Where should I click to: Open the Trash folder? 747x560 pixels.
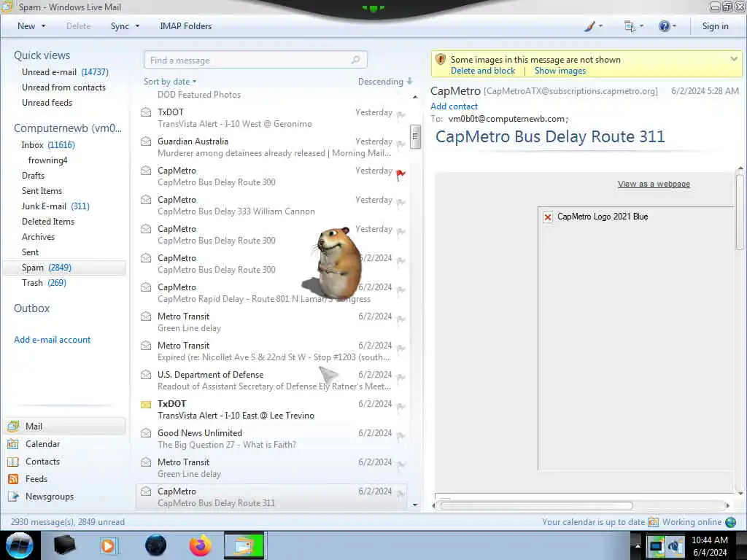pyautogui.click(x=44, y=283)
